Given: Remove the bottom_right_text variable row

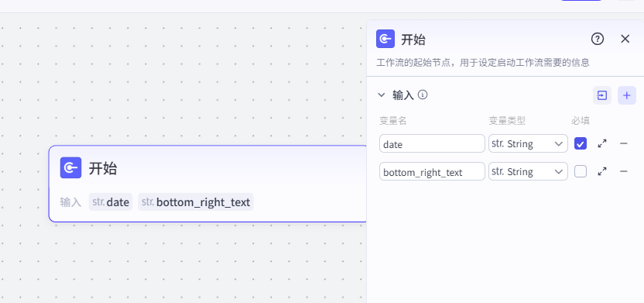Looking at the screenshot, I should (x=623, y=171).
